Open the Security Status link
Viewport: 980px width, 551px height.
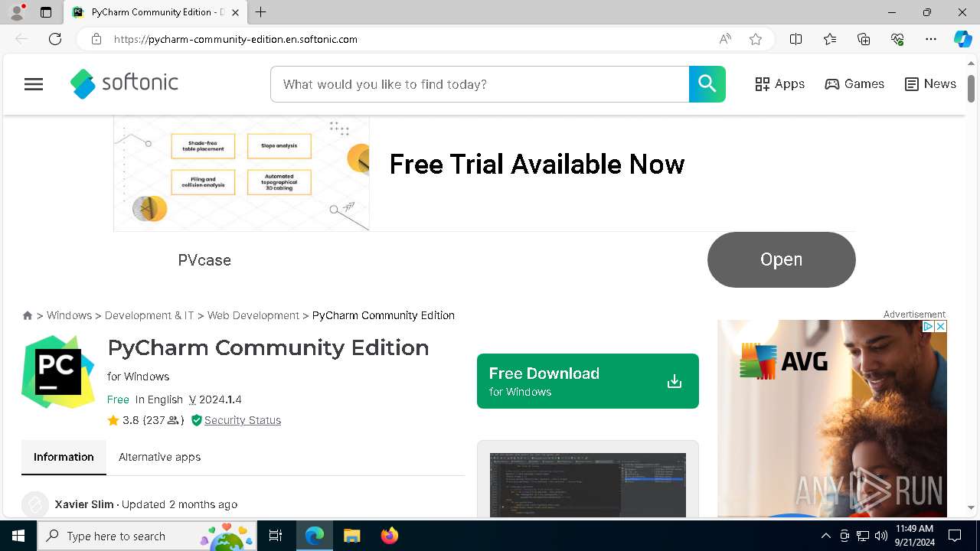coord(243,420)
